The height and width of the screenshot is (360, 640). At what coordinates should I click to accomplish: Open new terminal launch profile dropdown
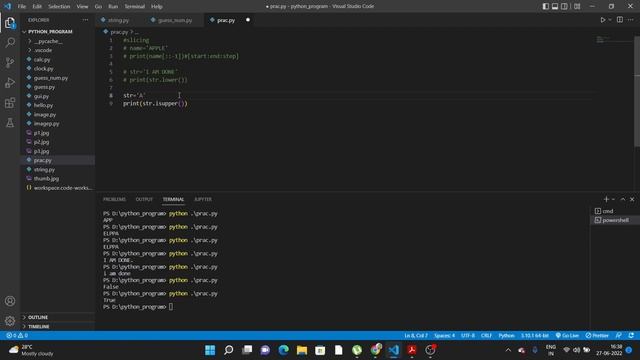tap(613, 199)
